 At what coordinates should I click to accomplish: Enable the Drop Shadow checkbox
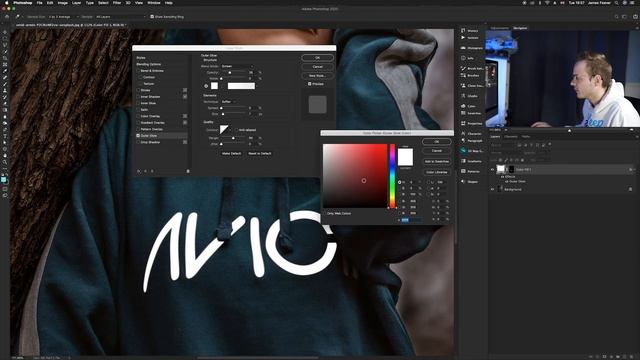pyautogui.click(x=138, y=142)
